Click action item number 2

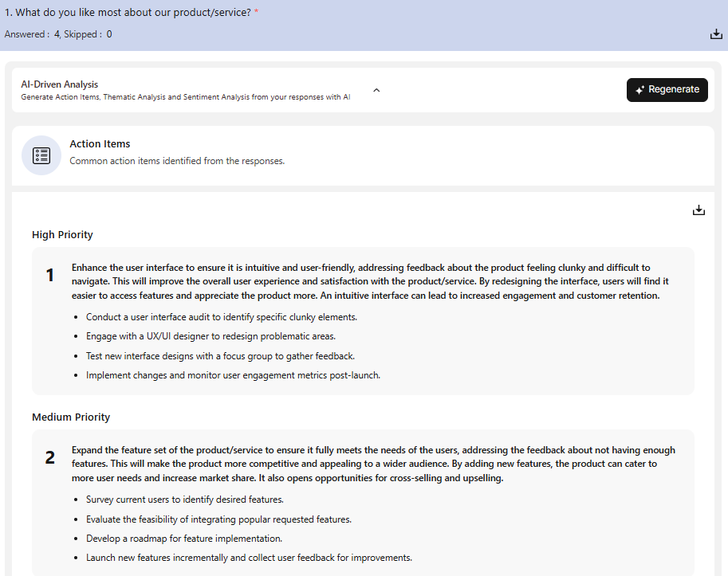click(x=50, y=458)
